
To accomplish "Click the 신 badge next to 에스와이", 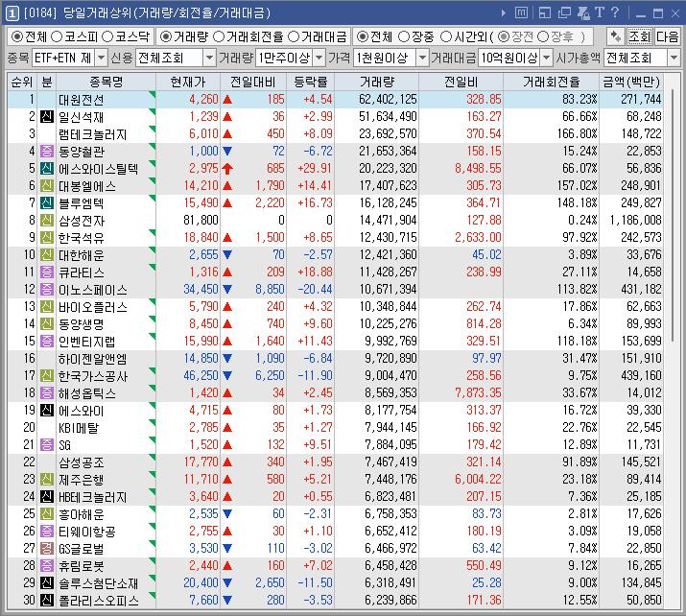I will 47,410.
